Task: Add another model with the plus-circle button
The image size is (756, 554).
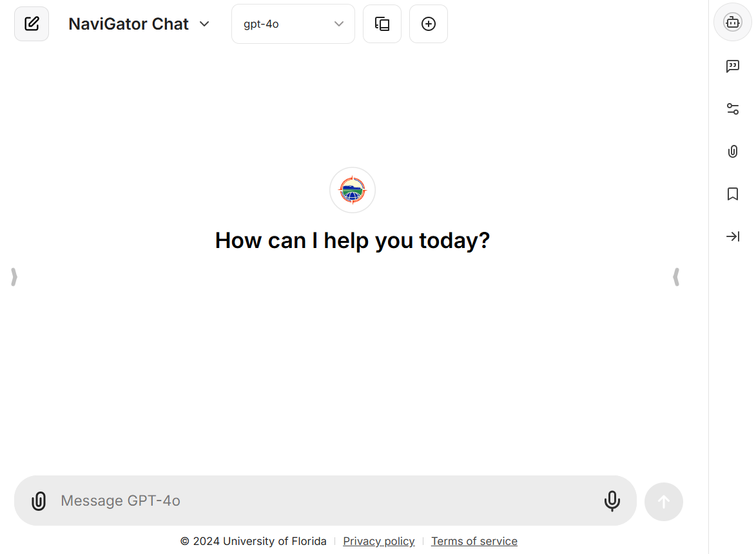Action: [428, 24]
